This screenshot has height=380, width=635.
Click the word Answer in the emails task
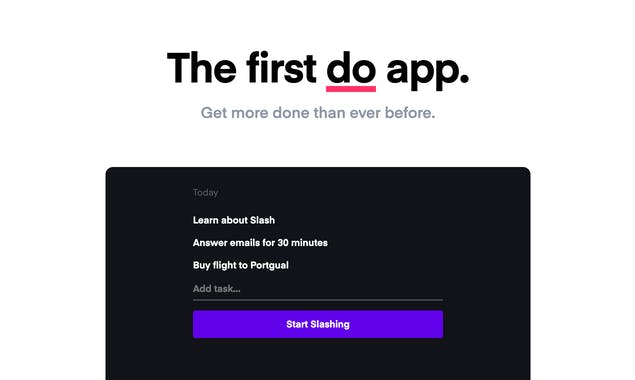208,243
